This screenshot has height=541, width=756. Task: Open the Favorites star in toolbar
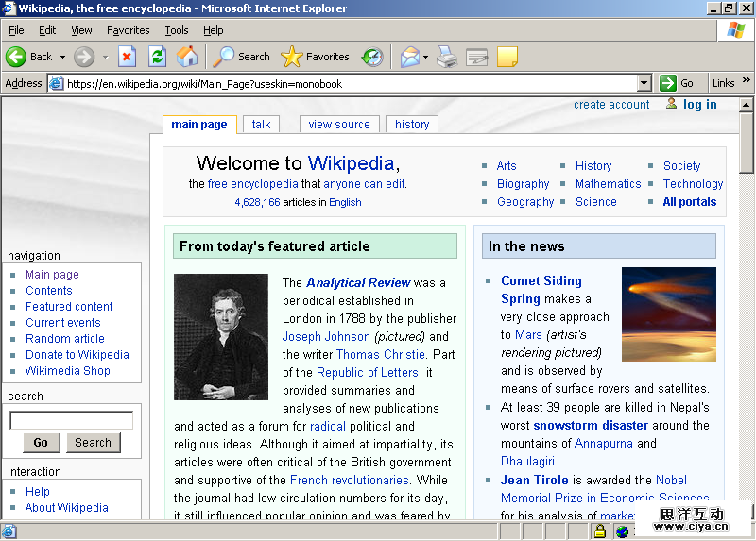coord(316,57)
